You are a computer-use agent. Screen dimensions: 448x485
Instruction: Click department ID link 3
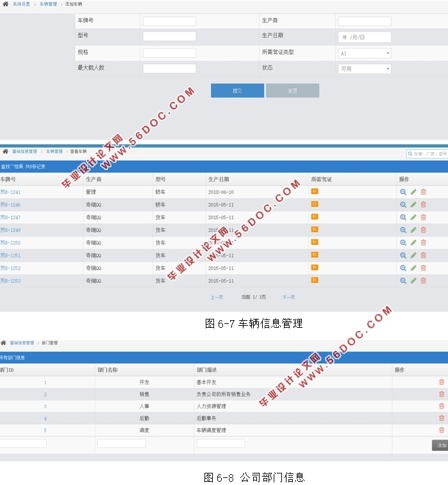(45, 407)
